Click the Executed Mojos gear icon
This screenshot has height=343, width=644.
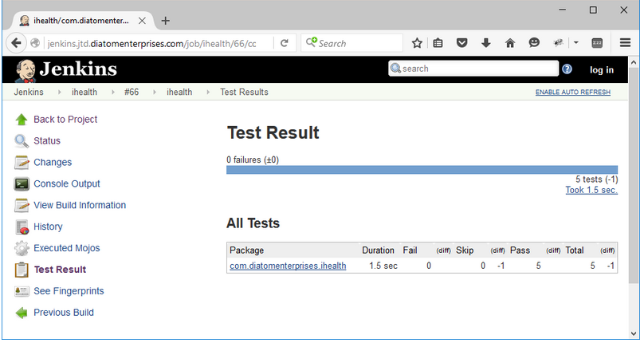[x=22, y=249]
